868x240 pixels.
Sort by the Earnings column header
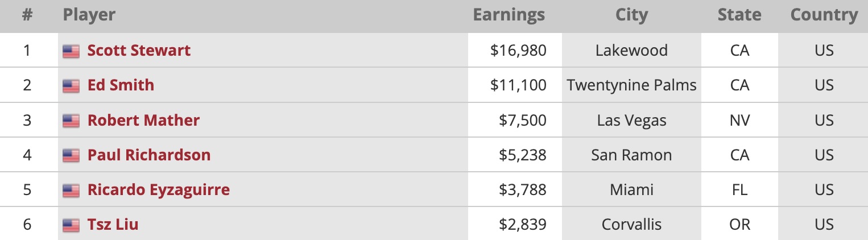(509, 15)
